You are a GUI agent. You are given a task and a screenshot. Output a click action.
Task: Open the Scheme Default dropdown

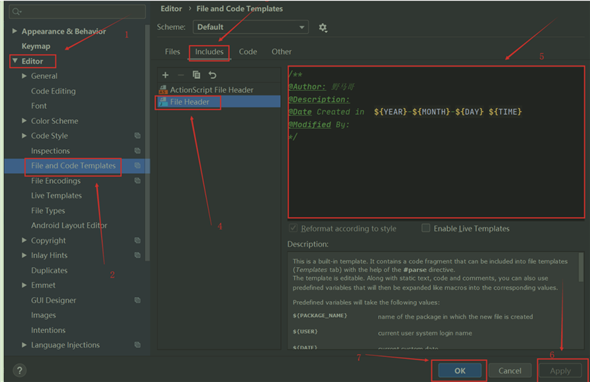251,27
